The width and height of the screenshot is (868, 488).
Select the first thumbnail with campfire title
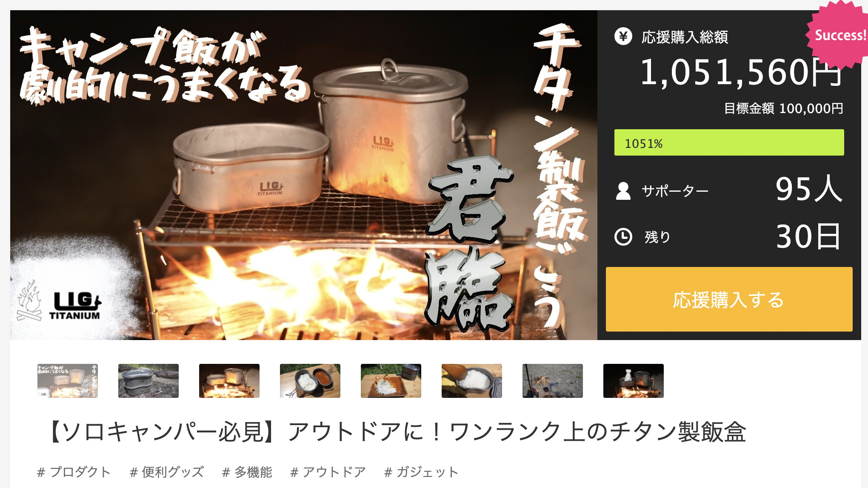pos(68,381)
